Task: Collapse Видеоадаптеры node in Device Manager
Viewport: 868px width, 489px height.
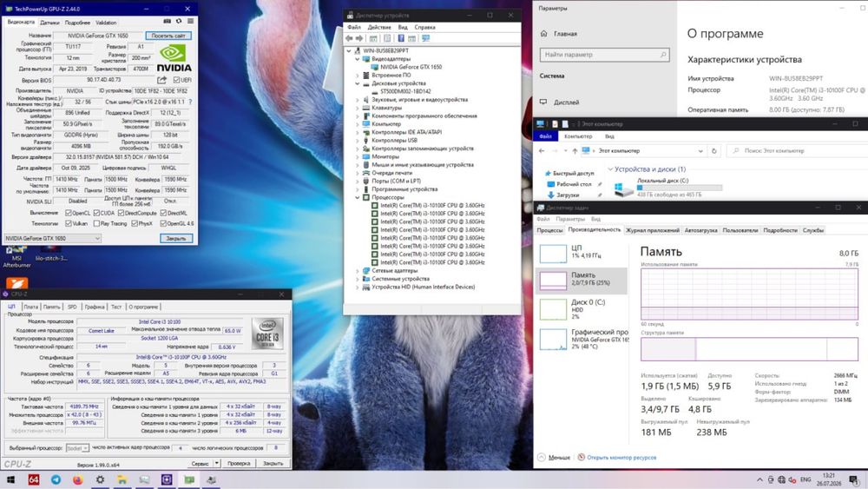Action: 357,59
